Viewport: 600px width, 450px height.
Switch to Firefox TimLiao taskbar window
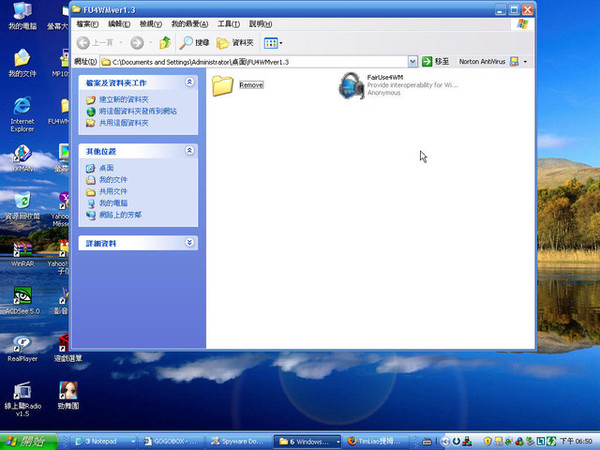[375, 441]
